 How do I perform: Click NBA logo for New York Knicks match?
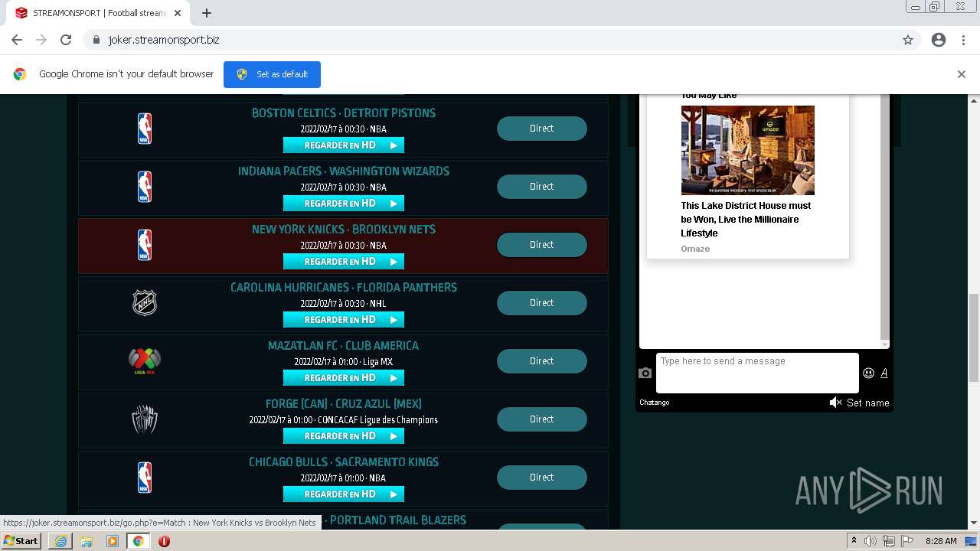[x=145, y=245]
